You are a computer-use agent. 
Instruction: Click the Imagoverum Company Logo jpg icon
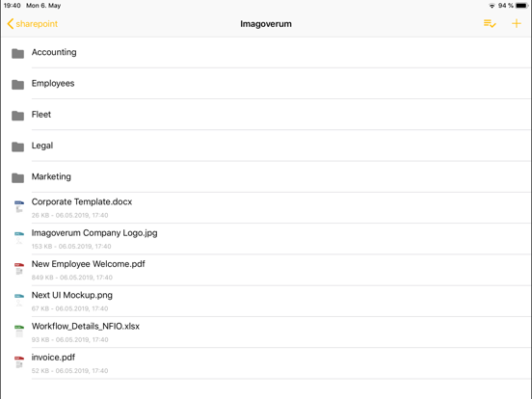[19, 238]
